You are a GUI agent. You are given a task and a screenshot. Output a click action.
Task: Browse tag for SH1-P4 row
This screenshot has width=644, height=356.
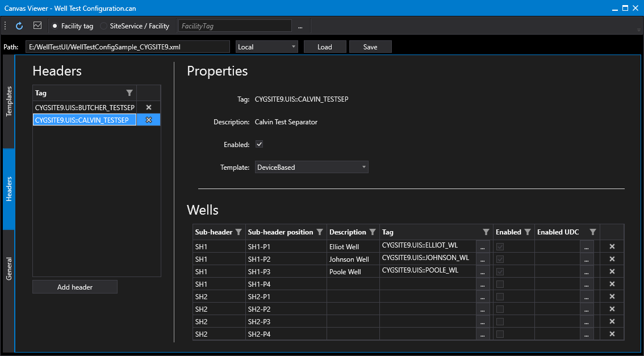[x=483, y=284]
